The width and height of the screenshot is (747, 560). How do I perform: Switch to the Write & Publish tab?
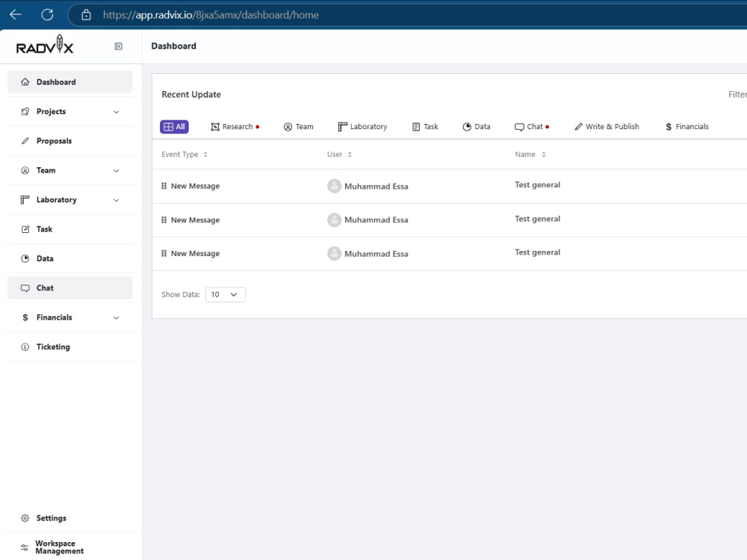click(x=607, y=127)
